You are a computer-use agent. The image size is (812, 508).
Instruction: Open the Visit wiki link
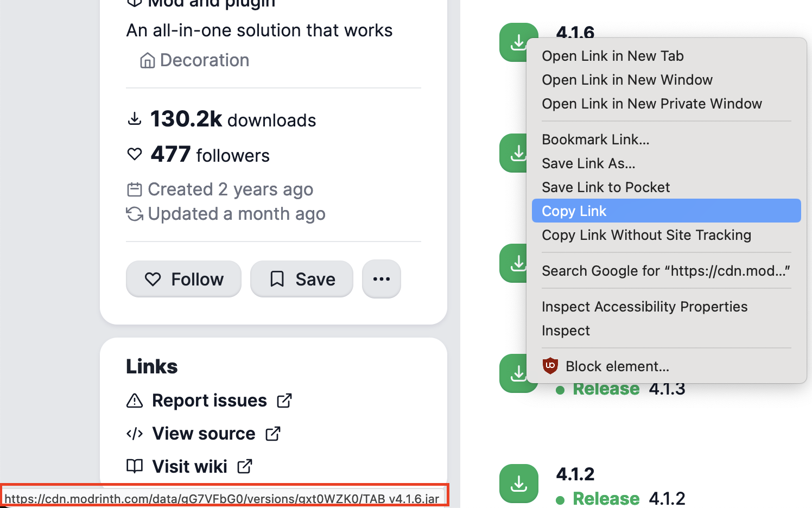coord(189,466)
